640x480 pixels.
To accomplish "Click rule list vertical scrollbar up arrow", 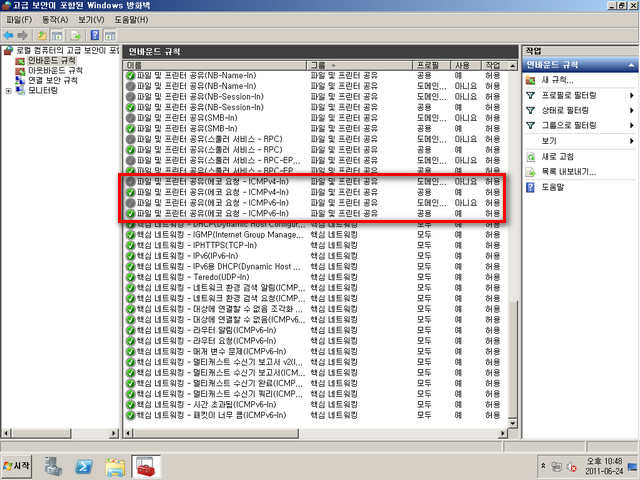I will point(513,65).
